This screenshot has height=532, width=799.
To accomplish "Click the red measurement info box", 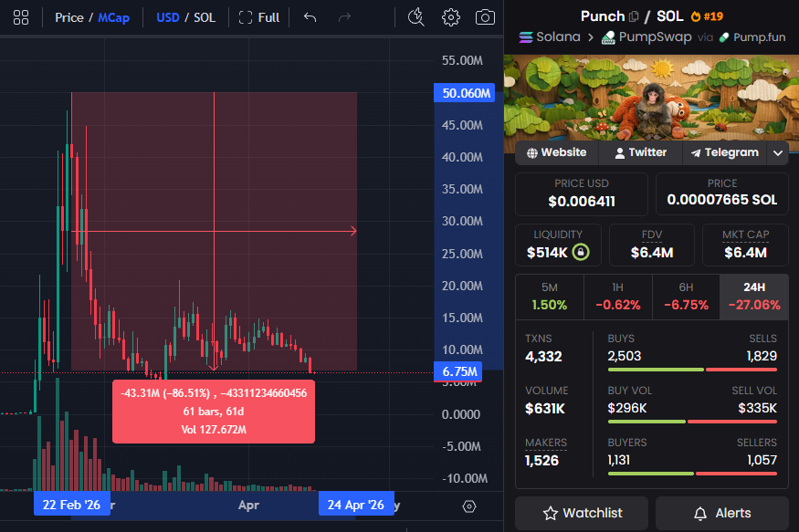I will point(214,412).
